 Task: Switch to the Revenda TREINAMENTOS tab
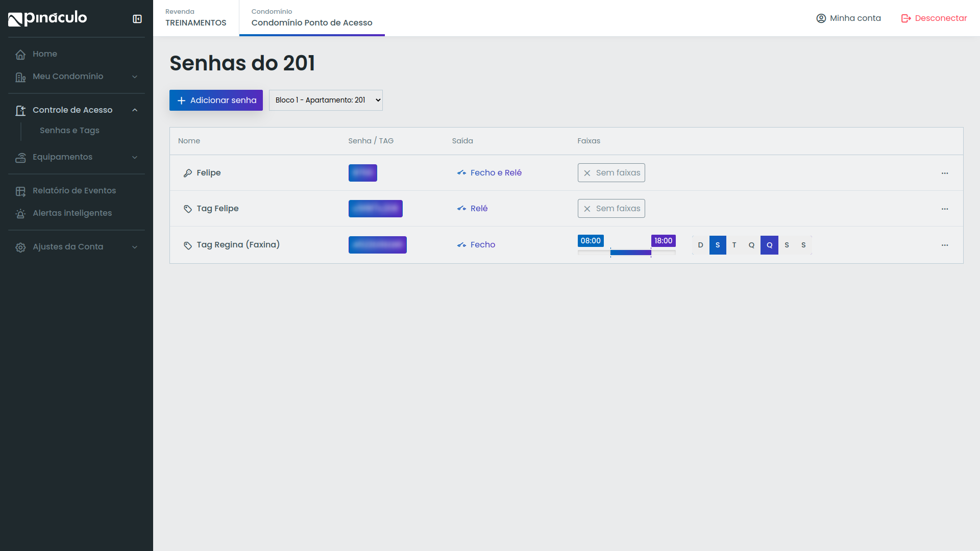click(196, 18)
